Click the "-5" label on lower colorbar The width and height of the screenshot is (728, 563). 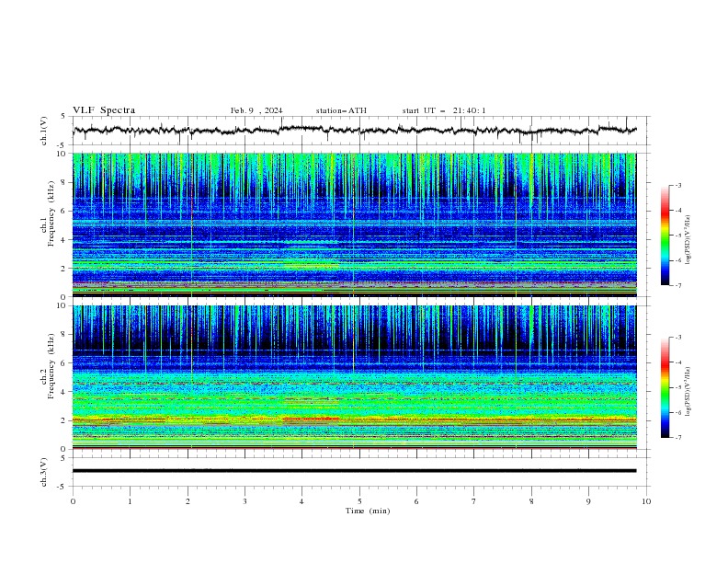(x=678, y=387)
